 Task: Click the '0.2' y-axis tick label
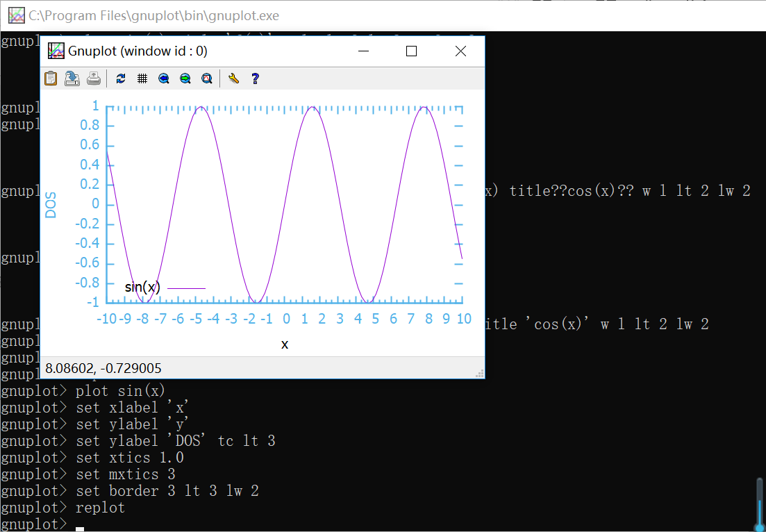tap(90, 185)
